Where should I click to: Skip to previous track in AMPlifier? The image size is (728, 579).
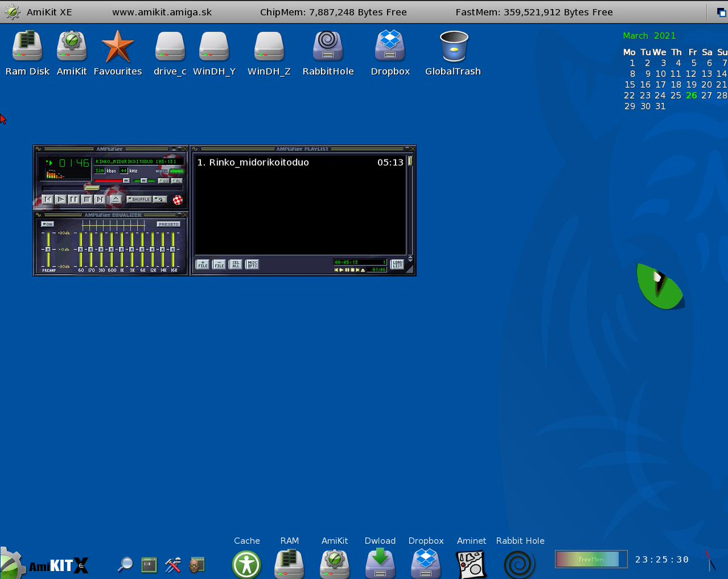tap(48, 199)
